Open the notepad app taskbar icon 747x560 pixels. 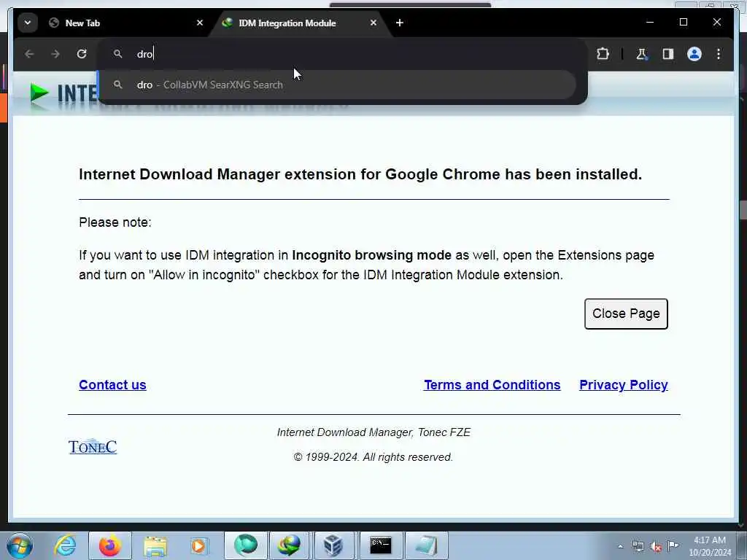click(x=426, y=545)
